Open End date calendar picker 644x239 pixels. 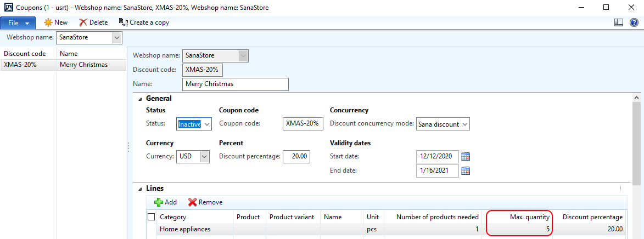(466, 170)
